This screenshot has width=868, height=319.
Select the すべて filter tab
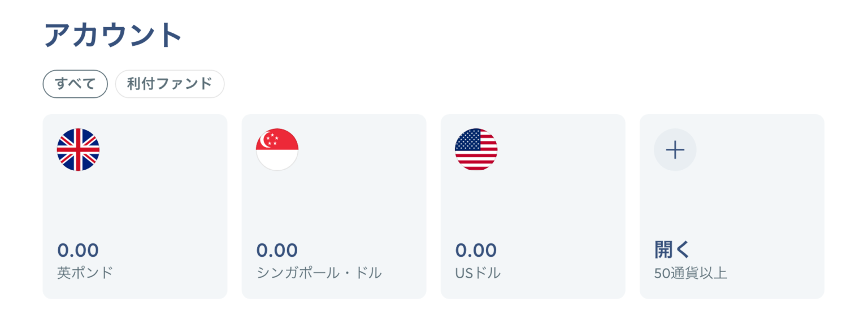(75, 84)
